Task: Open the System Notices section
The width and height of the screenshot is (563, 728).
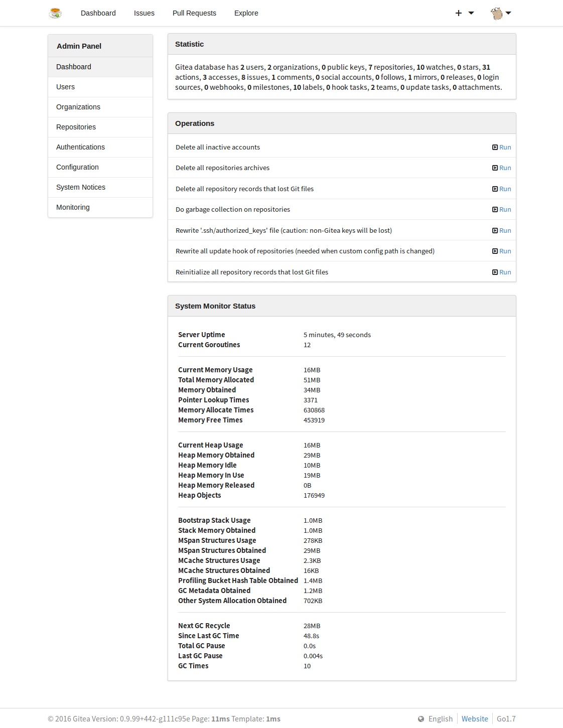Action: pyautogui.click(x=81, y=187)
